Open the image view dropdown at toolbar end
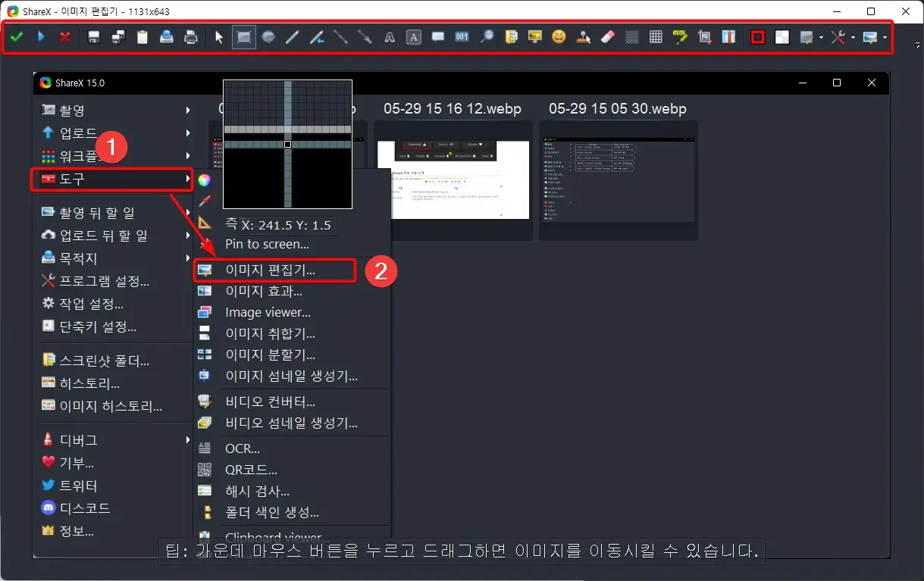 pyautogui.click(x=874, y=37)
